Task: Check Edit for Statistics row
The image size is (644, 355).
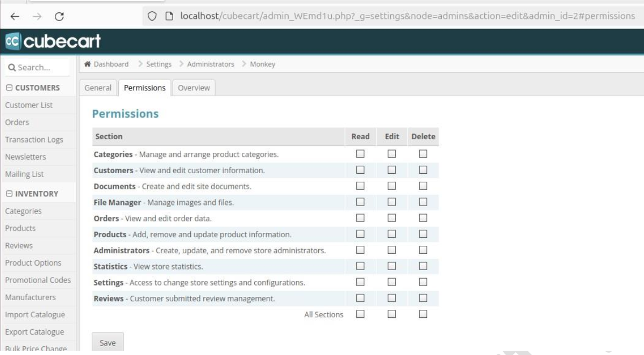Action: click(x=392, y=266)
